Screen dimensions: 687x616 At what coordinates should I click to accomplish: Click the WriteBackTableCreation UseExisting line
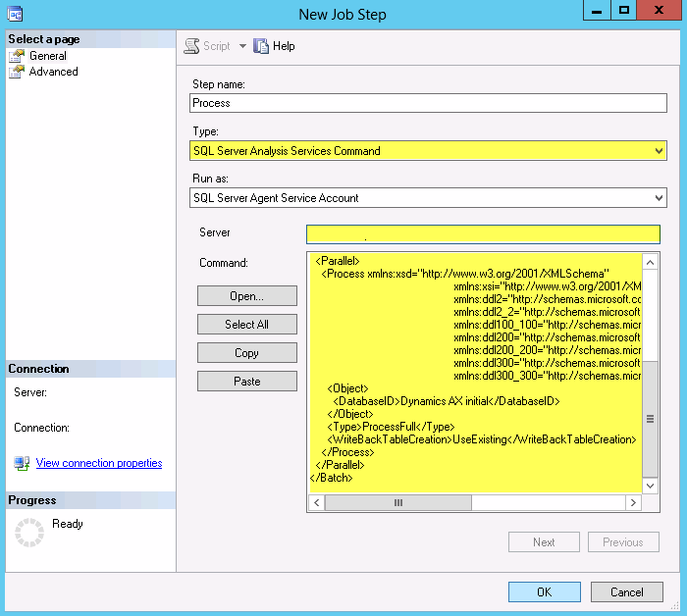pos(482,439)
